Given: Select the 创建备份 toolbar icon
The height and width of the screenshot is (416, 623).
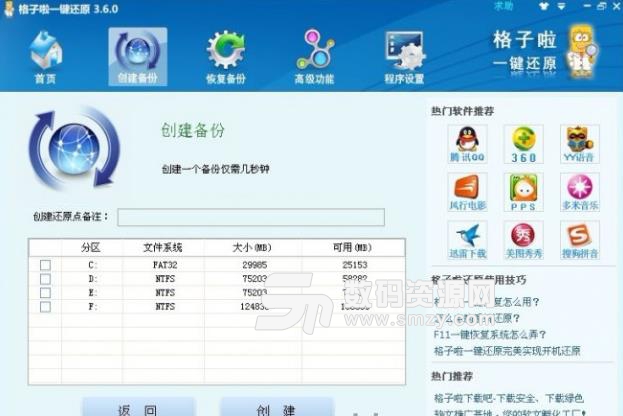Looking at the screenshot, I should point(137,57).
